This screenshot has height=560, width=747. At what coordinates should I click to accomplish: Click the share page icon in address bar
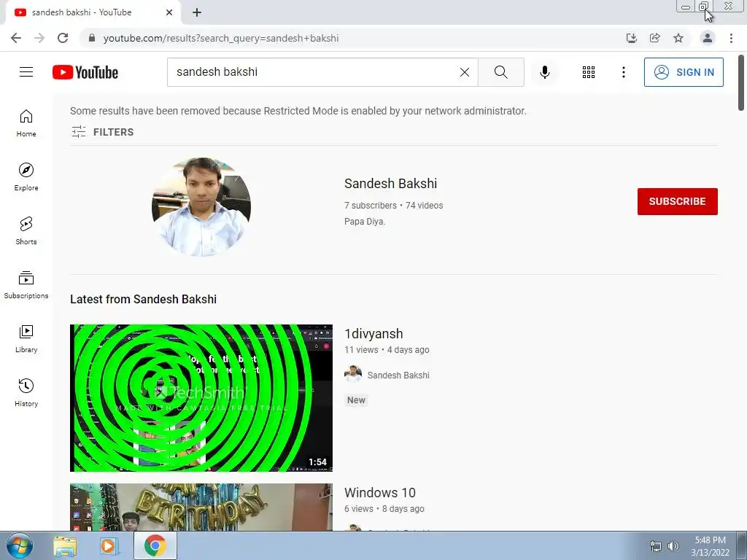tap(655, 38)
